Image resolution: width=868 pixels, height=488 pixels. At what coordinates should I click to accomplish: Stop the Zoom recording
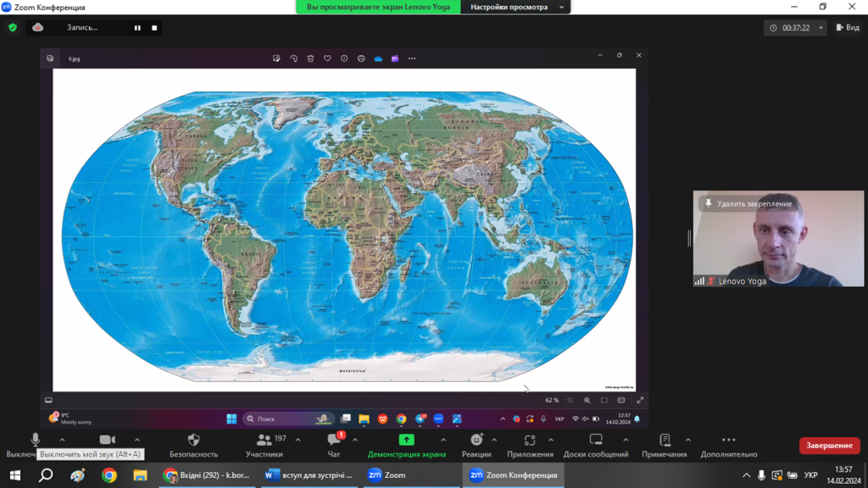pyautogui.click(x=154, y=28)
